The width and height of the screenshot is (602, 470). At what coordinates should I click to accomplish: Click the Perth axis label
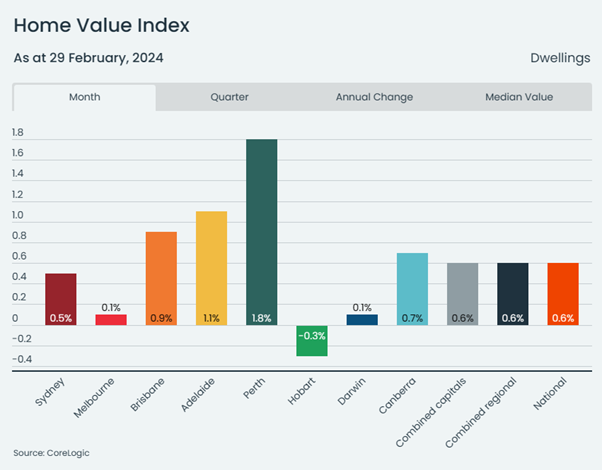tap(258, 390)
